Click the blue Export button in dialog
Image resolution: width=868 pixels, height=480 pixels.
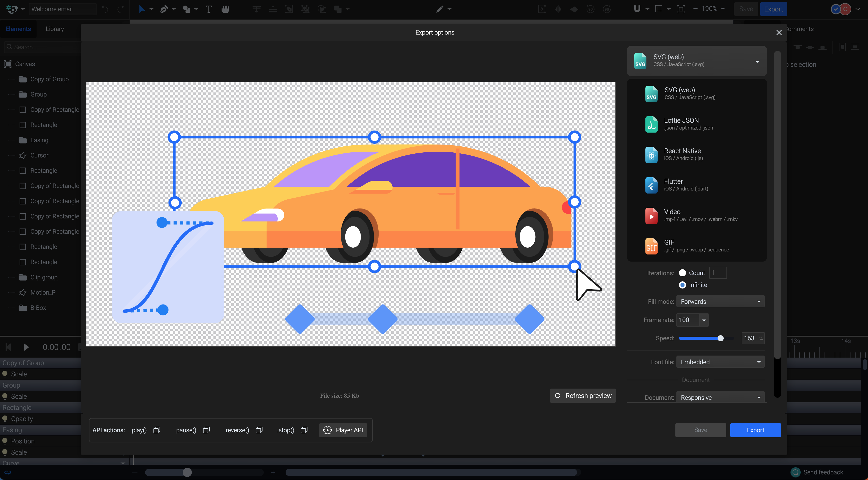[x=755, y=430]
